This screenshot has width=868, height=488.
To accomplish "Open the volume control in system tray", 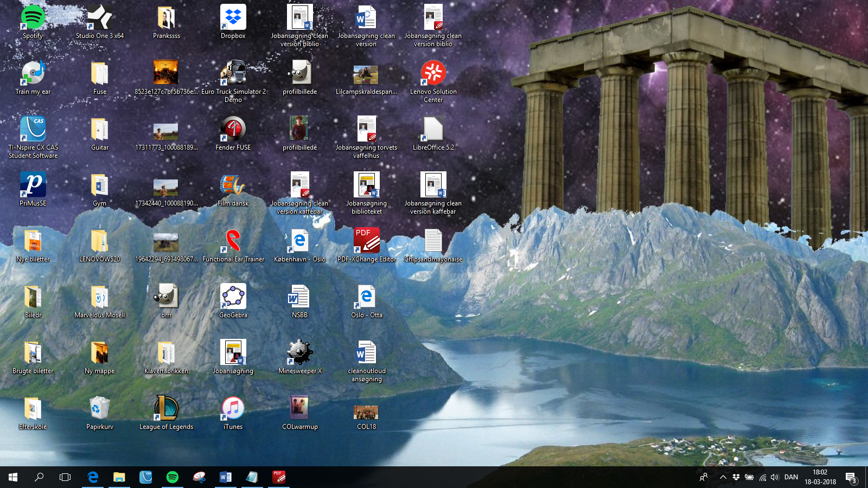I will pos(775,477).
